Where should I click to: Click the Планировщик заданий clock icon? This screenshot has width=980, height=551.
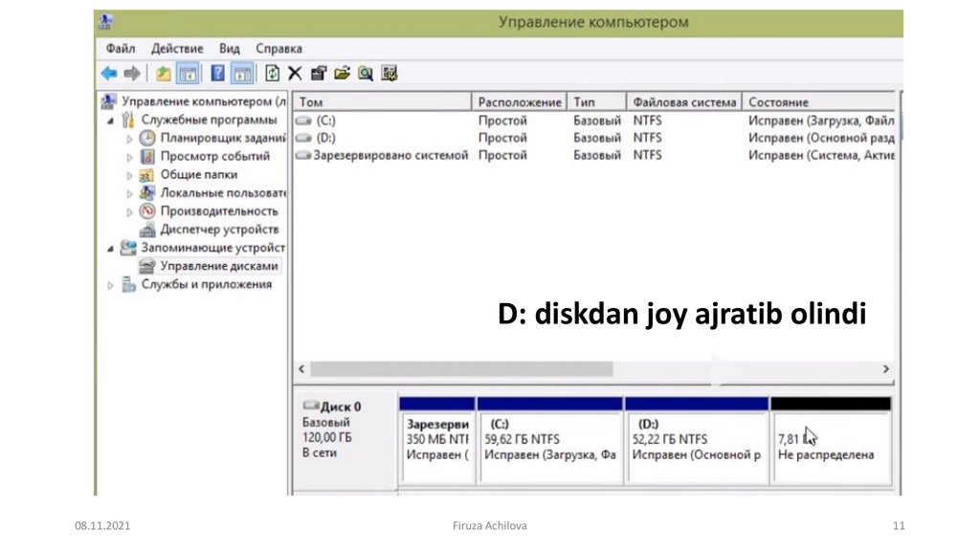coord(147,138)
